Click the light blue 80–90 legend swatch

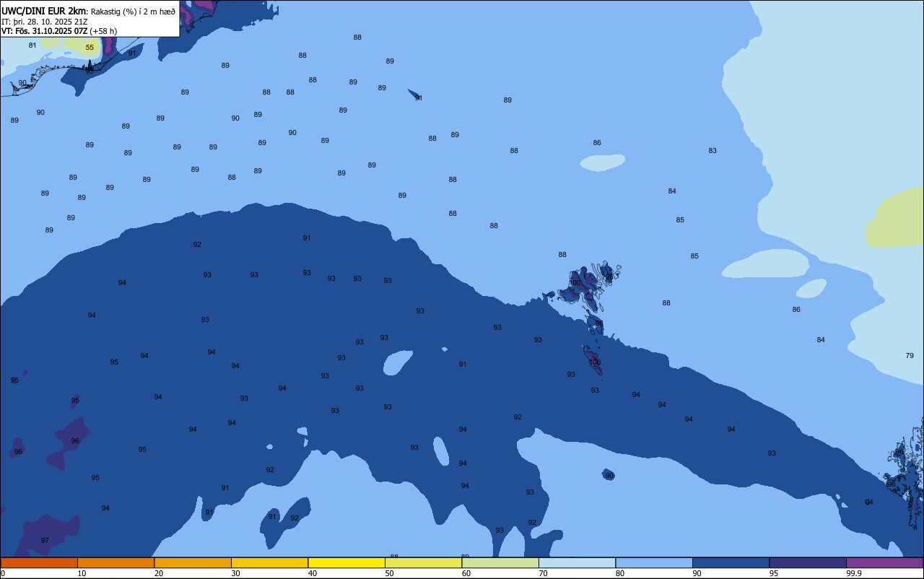(654, 562)
